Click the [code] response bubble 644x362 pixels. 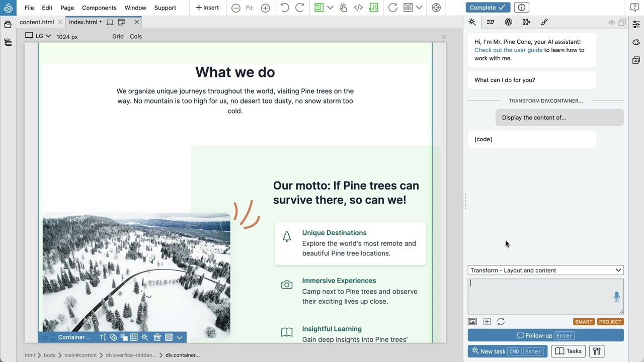(x=532, y=139)
